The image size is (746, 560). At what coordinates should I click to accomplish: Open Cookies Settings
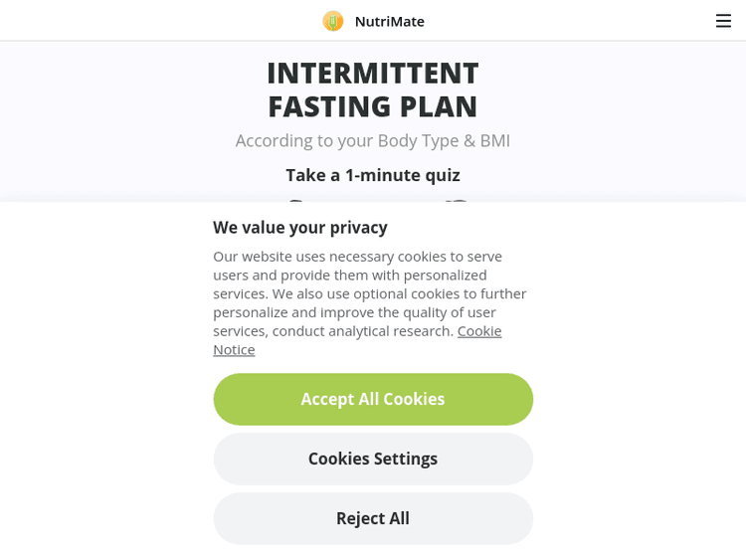click(373, 459)
